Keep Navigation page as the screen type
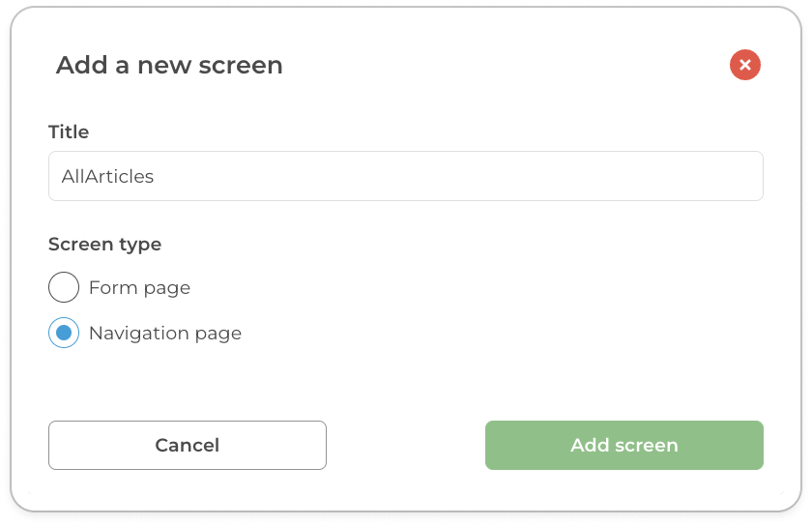The image size is (812, 526). [x=64, y=334]
